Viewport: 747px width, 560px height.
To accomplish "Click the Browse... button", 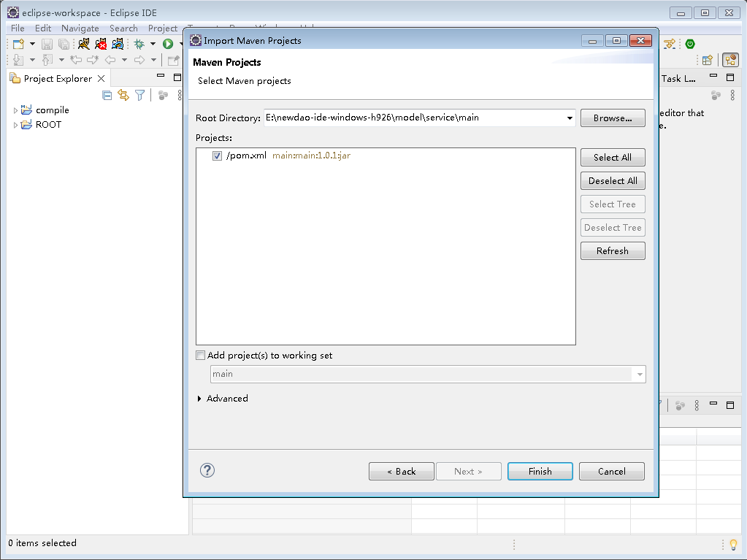I will (x=613, y=118).
